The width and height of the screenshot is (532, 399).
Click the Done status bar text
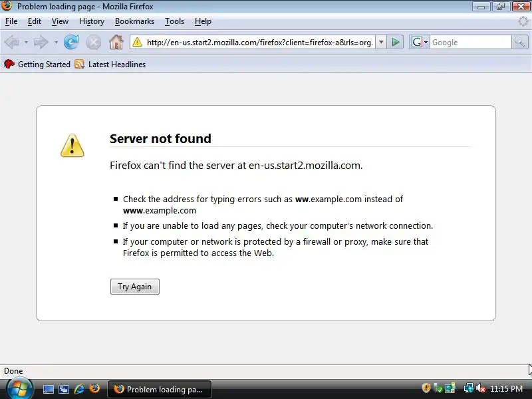(x=13, y=371)
